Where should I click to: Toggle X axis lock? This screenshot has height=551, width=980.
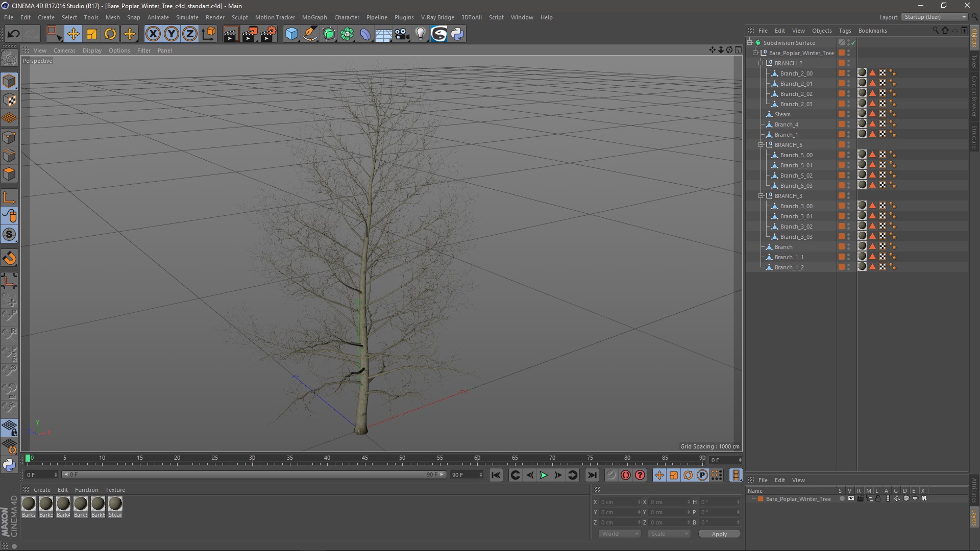click(x=153, y=34)
